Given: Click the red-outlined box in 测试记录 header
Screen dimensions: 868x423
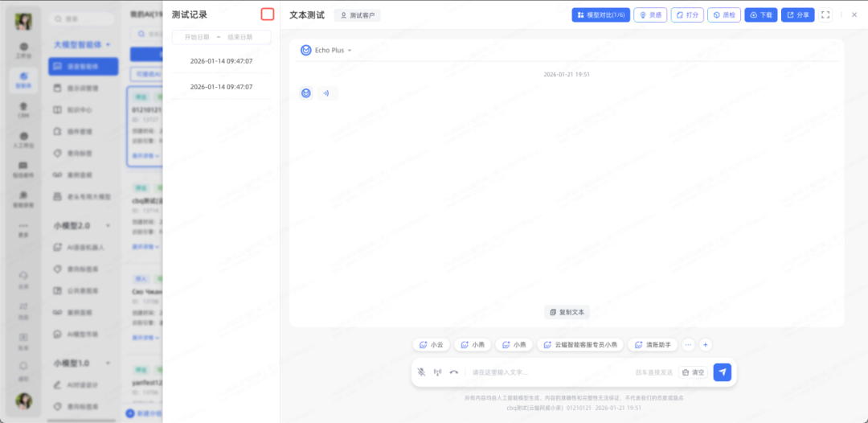Looking at the screenshot, I should click(x=268, y=14).
